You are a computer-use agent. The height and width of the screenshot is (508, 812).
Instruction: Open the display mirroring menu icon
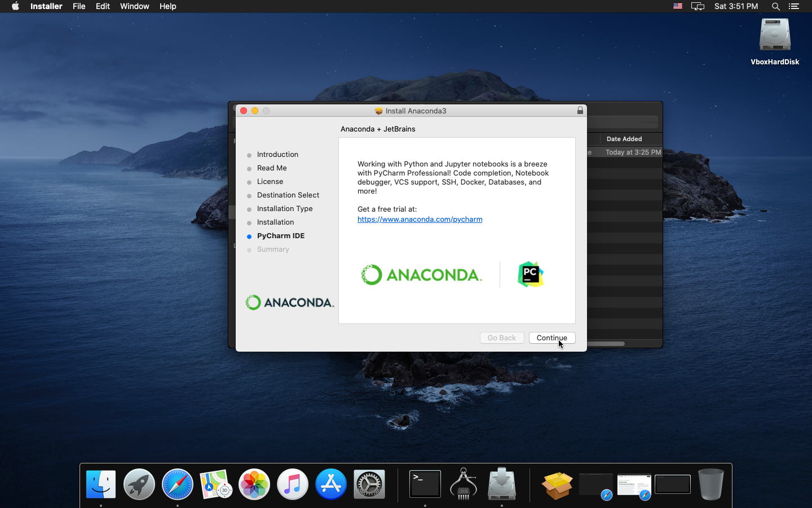pyautogui.click(x=698, y=6)
